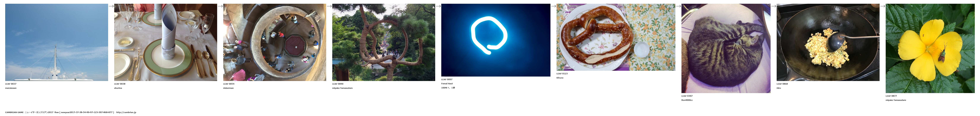Open the yellow flower photo
The width and height of the screenshot is (980, 116).
(931, 48)
